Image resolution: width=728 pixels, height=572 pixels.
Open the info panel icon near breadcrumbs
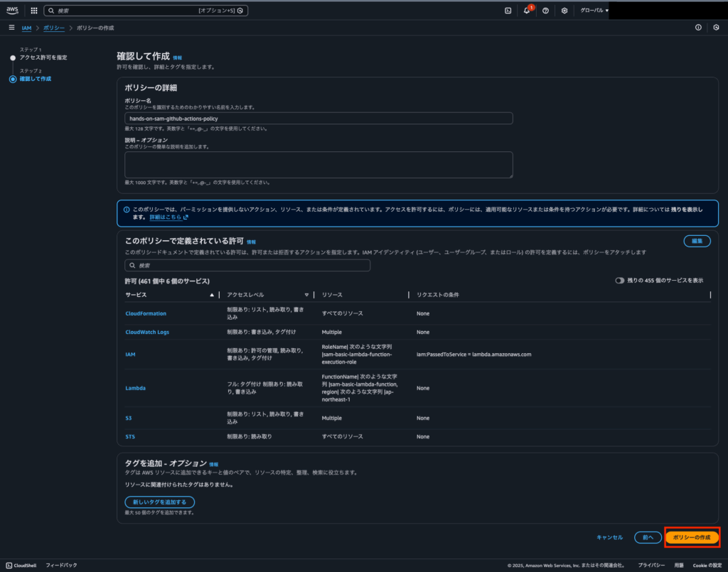click(698, 27)
